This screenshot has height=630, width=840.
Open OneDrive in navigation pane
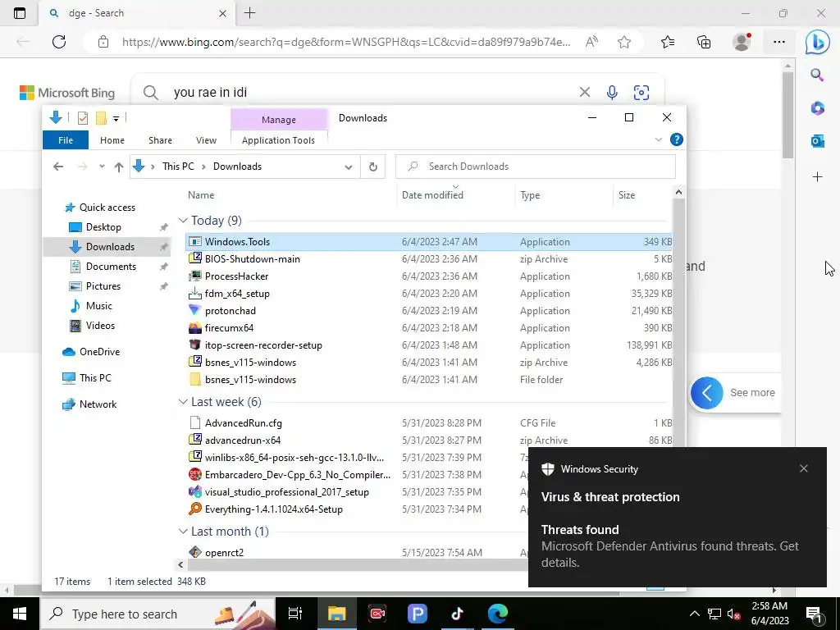(x=99, y=352)
